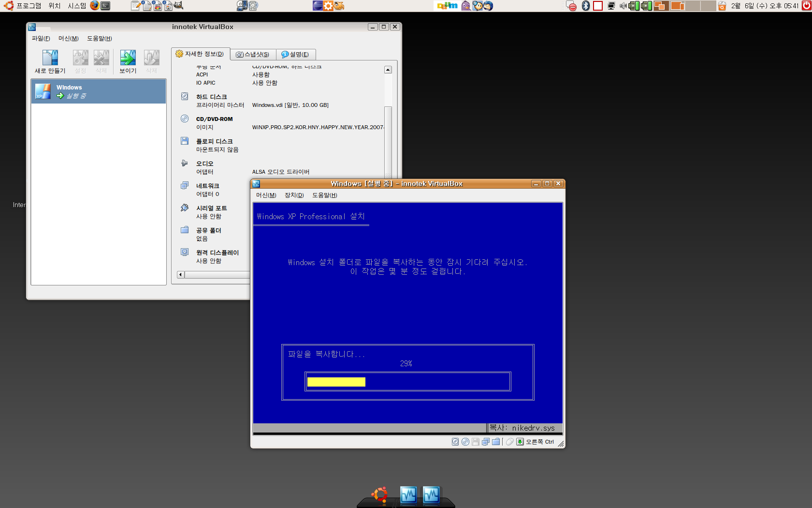Click the Ubuntu logo in bottom dock
The height and width of the screenshot is (508, 812).
pyautogui.click(x=379, y=494)
